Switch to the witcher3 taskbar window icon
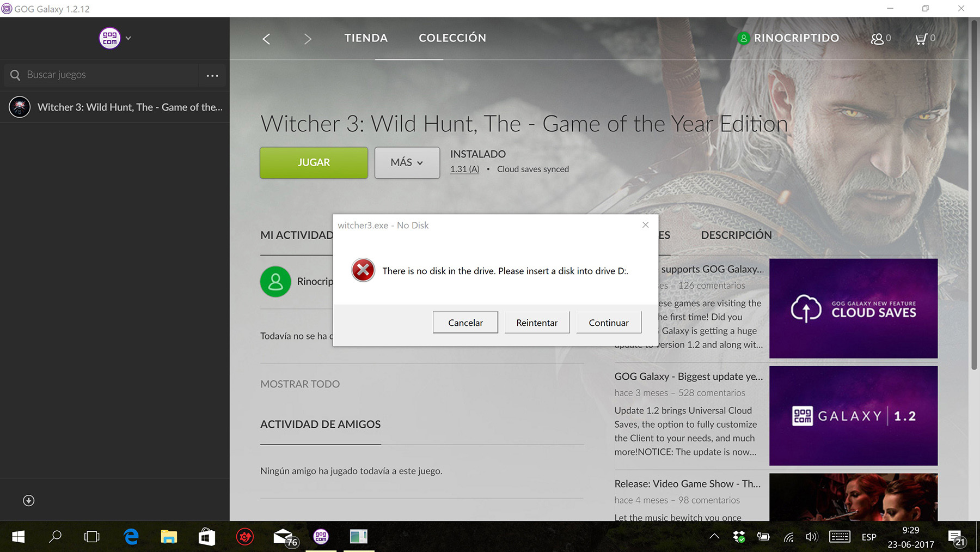The width and height of the screenshot is (980, 552). pos(359,537)
